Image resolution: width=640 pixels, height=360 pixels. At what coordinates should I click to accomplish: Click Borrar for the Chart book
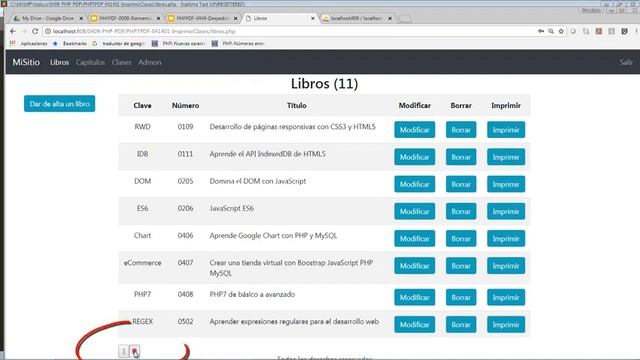(x=461, y=239)
